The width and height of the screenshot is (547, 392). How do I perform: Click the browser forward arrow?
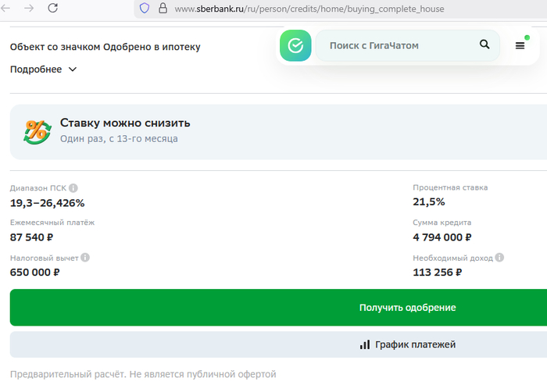tap(29, 9)
